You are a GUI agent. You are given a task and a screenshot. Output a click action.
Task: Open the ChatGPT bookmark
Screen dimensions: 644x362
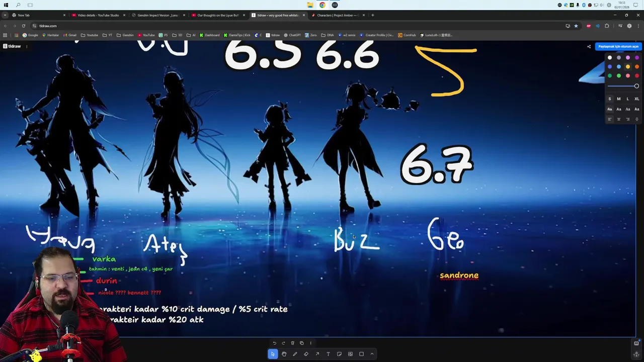point(292,35)
